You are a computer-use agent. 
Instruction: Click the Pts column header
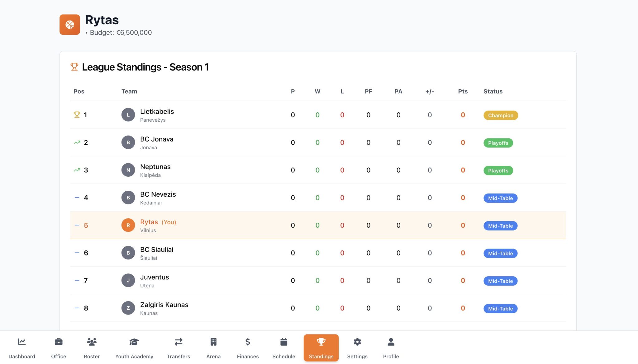(463, 91)
